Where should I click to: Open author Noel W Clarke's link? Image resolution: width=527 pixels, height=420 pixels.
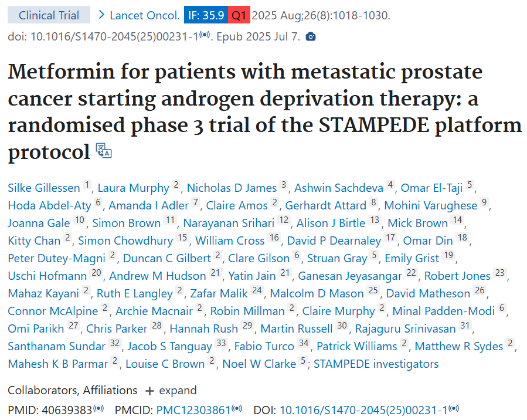[259, 364]
